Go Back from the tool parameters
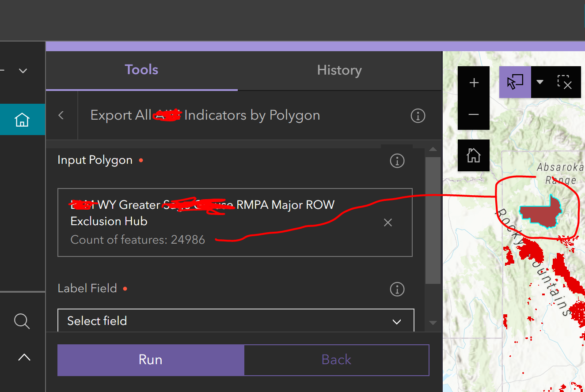 point(336,360)
